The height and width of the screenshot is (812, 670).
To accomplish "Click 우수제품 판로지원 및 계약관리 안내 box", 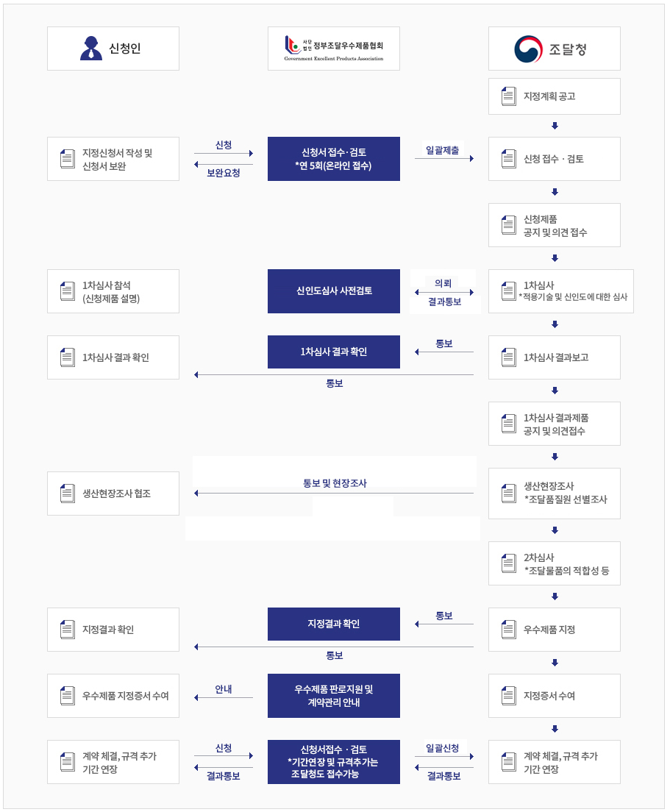I will point(334,696).
